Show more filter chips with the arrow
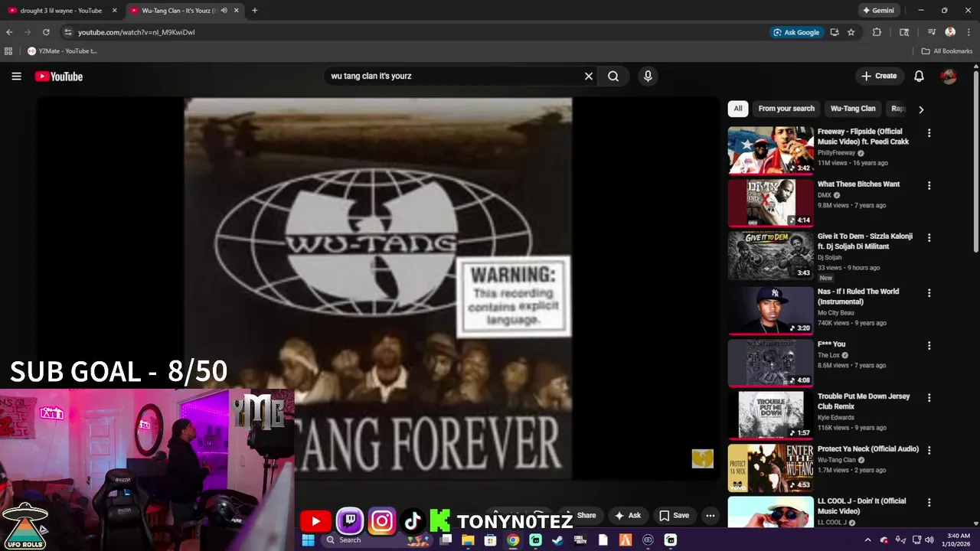 921,109
